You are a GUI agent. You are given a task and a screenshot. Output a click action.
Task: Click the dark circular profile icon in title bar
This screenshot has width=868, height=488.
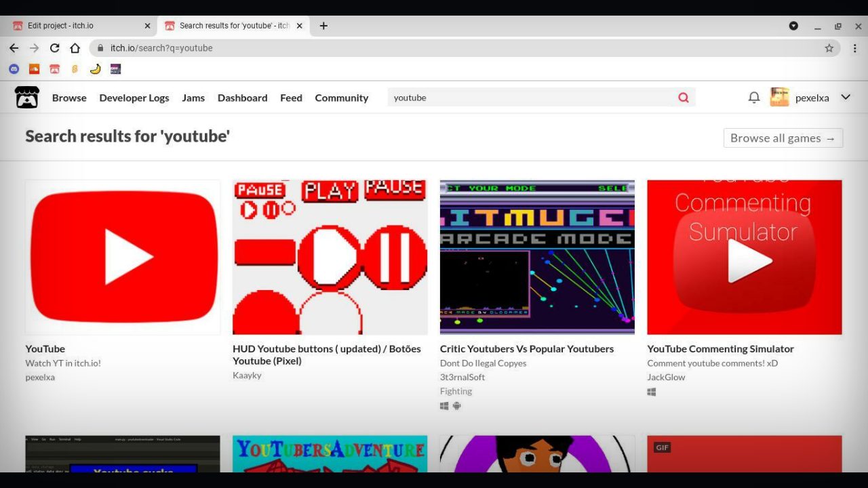point(793,26)
